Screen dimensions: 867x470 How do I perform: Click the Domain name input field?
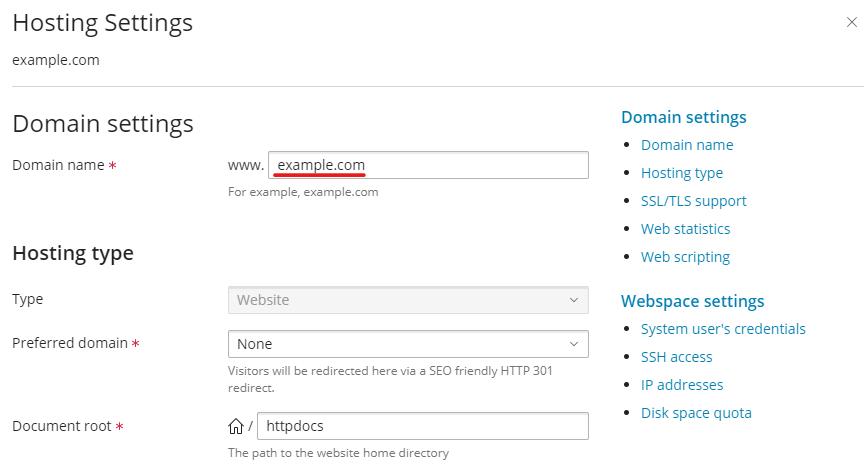[428, 165]
